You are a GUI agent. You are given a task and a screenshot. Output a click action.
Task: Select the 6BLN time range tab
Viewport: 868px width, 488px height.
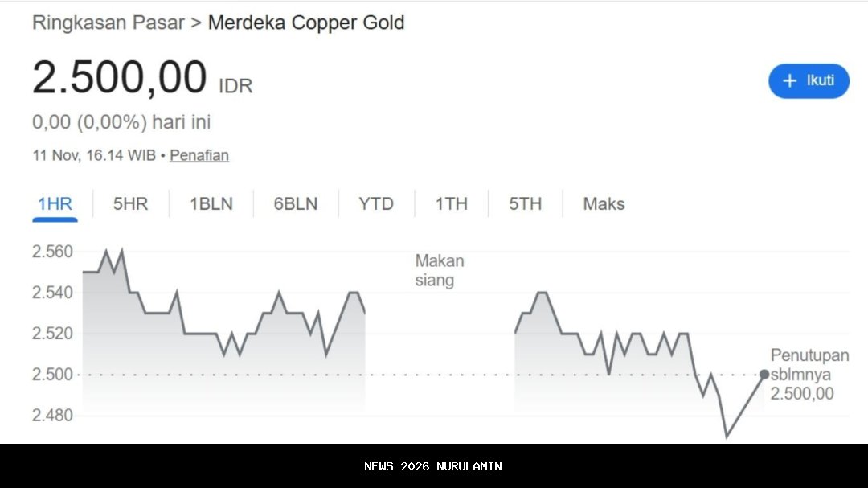click(296, 204)
